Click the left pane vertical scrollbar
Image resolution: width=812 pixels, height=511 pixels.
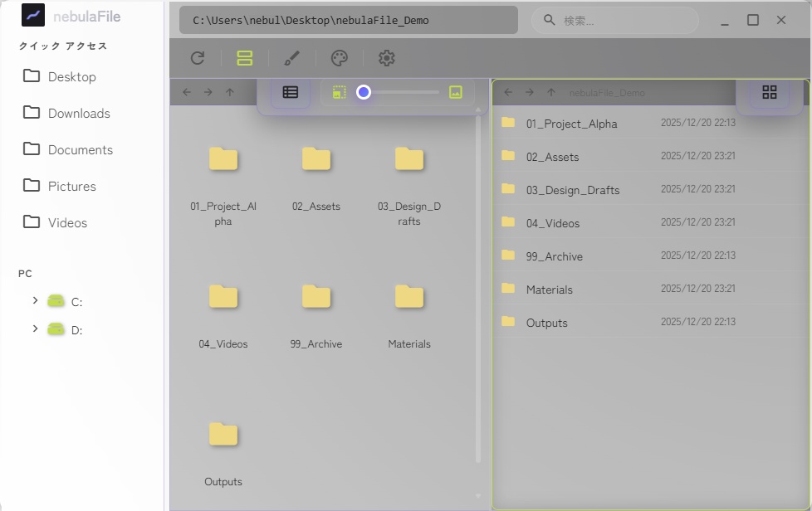(478, 290)
